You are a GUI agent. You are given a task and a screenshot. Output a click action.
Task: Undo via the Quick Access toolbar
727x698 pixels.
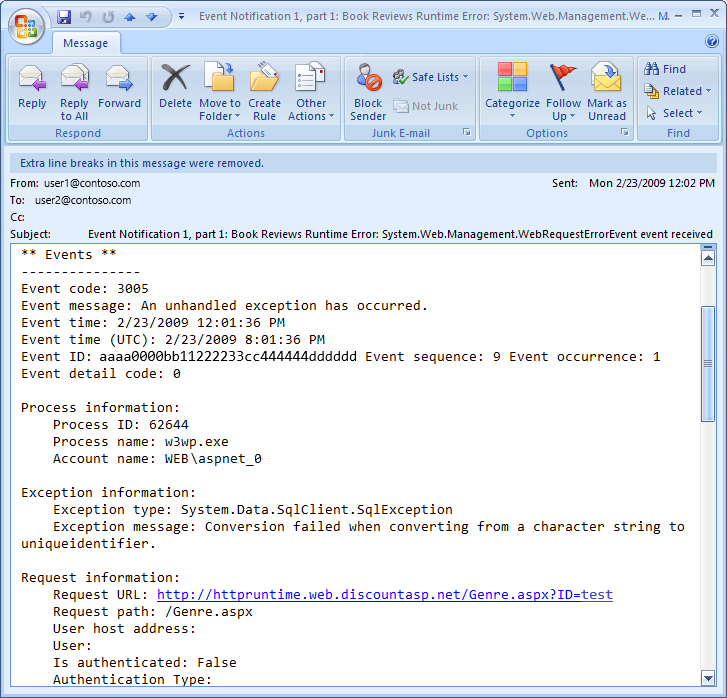85,17
